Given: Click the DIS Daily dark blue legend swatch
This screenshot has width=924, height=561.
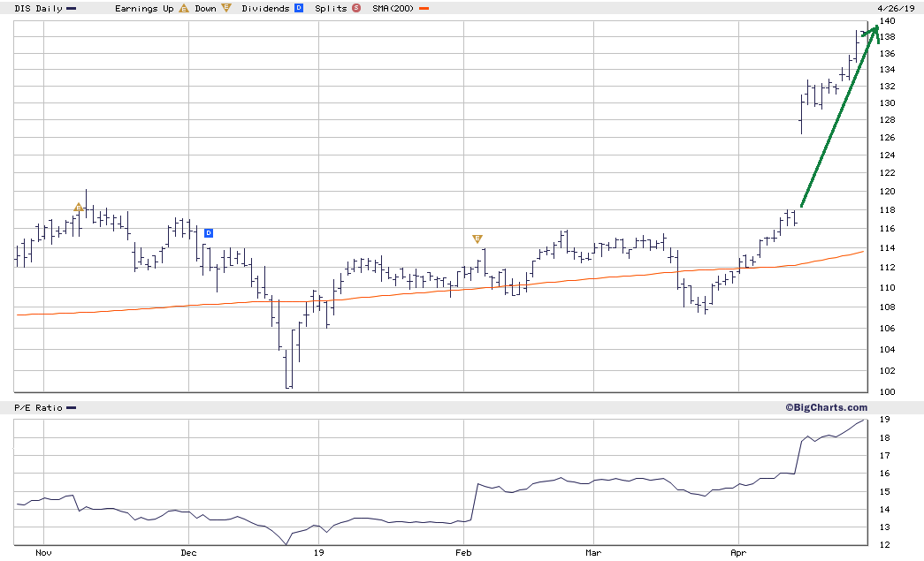Looking at the screenshot, I should 72,9.
